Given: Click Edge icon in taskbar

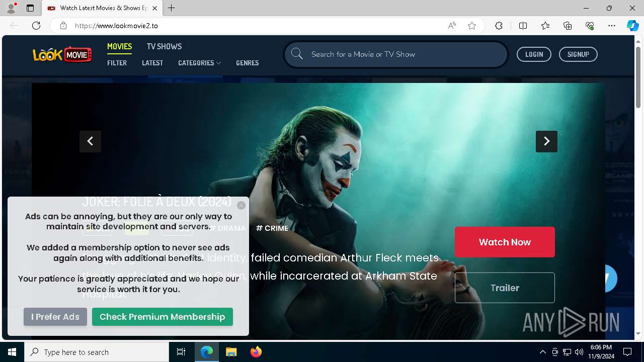Looking at the screenshot, I should click(207, 352).
